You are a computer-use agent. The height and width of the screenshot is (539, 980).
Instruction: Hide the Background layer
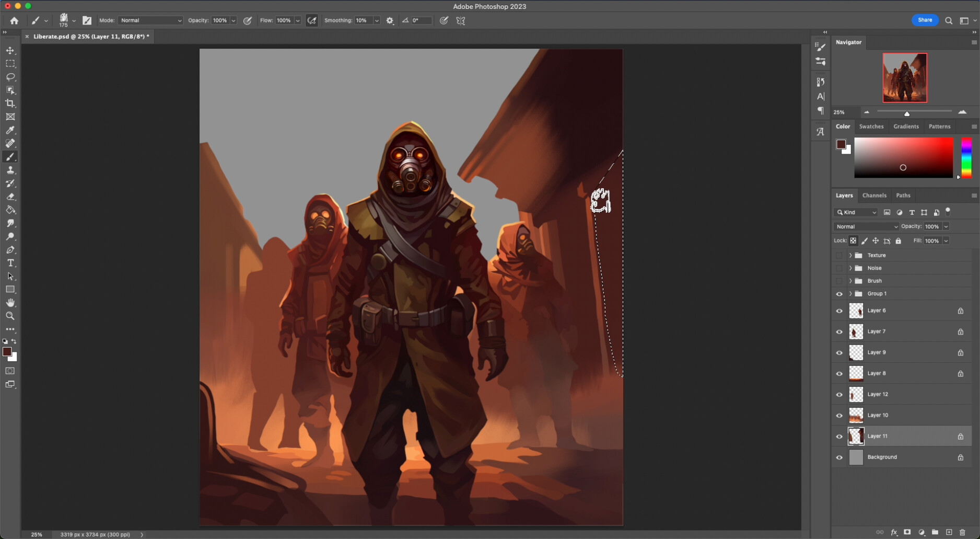[839, 457]
